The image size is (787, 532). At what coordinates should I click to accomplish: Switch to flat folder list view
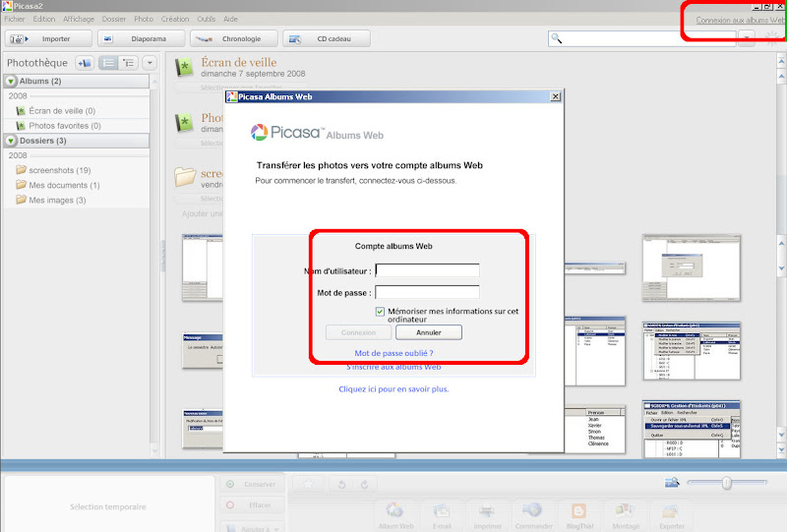108,63
